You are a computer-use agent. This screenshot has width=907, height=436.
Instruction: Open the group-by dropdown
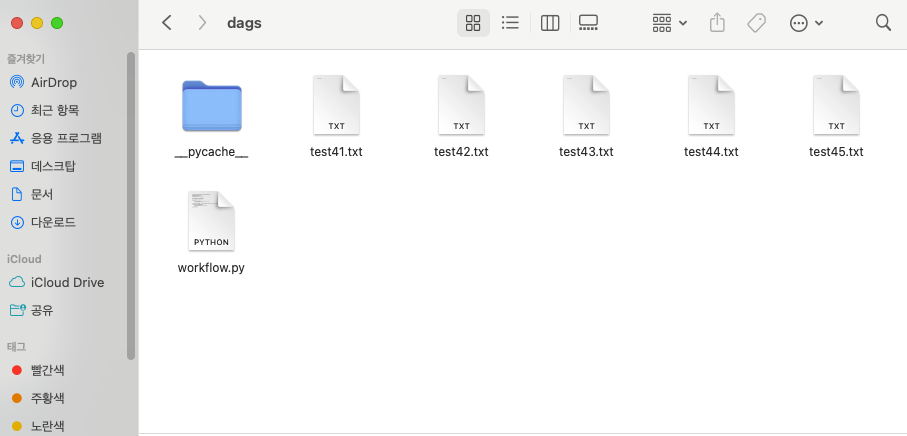click(669, 23)
